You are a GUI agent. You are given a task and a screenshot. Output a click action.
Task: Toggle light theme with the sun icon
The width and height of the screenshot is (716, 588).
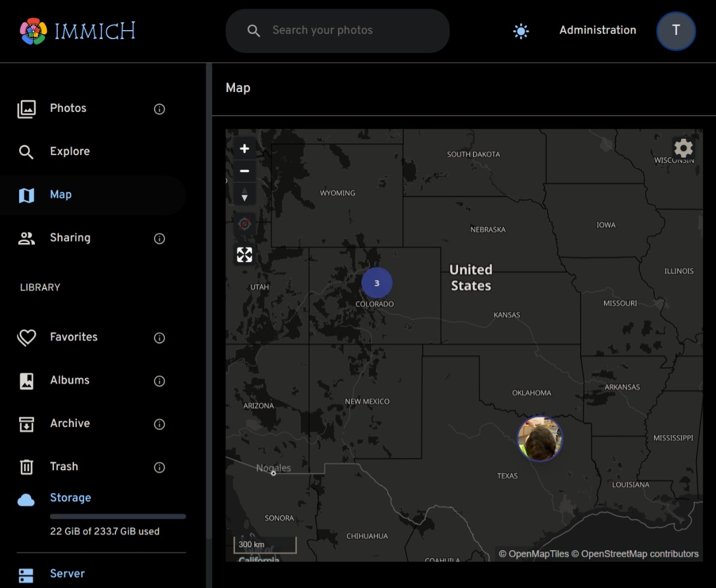pos(521,31)
